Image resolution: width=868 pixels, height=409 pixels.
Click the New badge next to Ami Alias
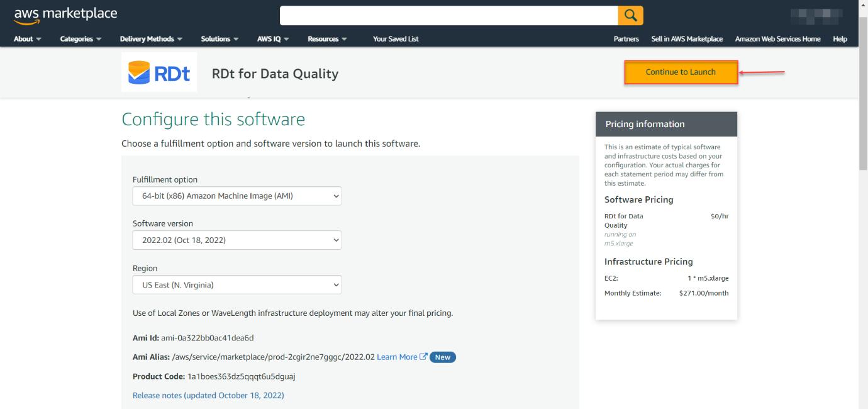(x=443, y=357)
